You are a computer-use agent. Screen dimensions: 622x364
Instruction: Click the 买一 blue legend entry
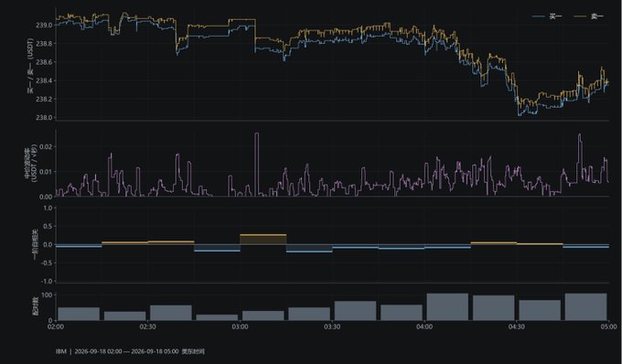(547, 16)
